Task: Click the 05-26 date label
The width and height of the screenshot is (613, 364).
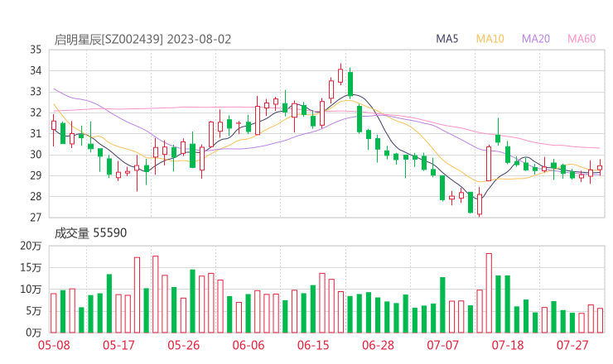Action: (184, 345)
